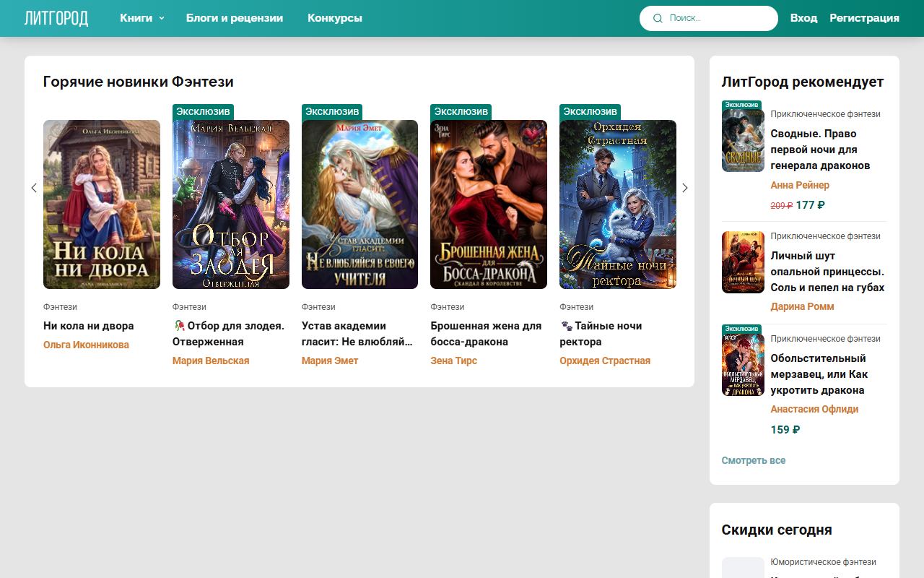Open Брошенная жена для босса-дракона cover
Image resolution: width=924 pixels, height=578 pixels.
coord(489,204)
